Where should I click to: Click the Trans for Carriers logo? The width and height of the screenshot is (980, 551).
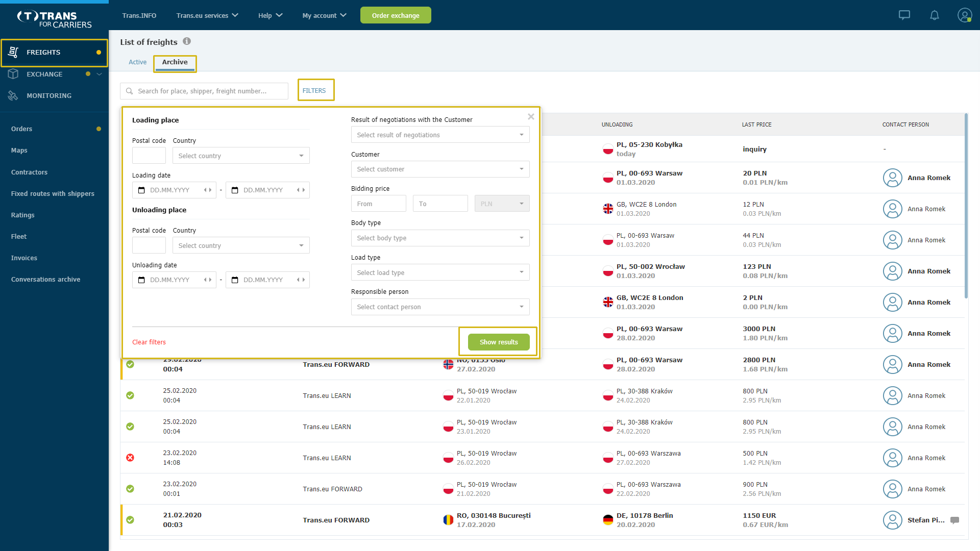[x=54, y=19]
